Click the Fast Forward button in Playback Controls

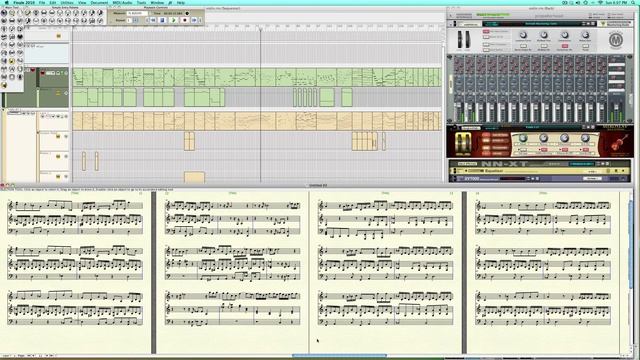tap(194, 20)
